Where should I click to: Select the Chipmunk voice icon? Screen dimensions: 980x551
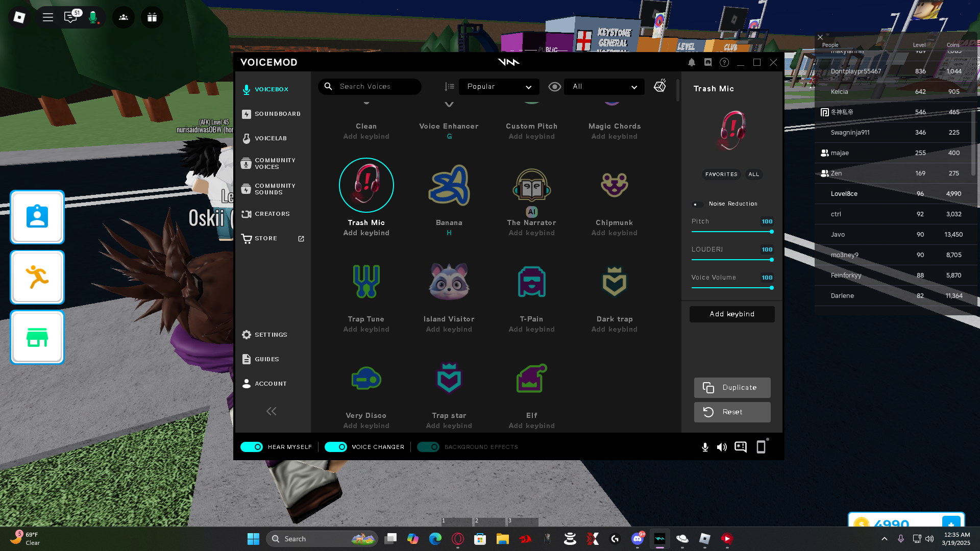click(615, 185)
